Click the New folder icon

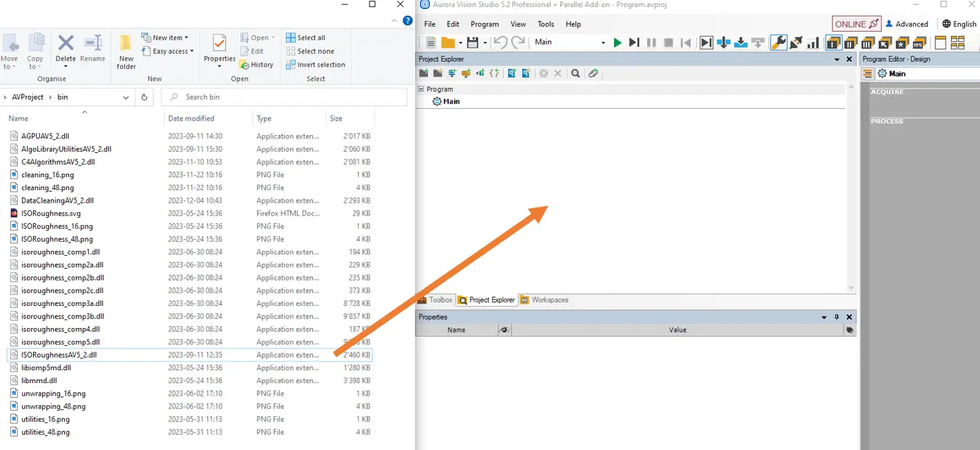coord(126,52)
